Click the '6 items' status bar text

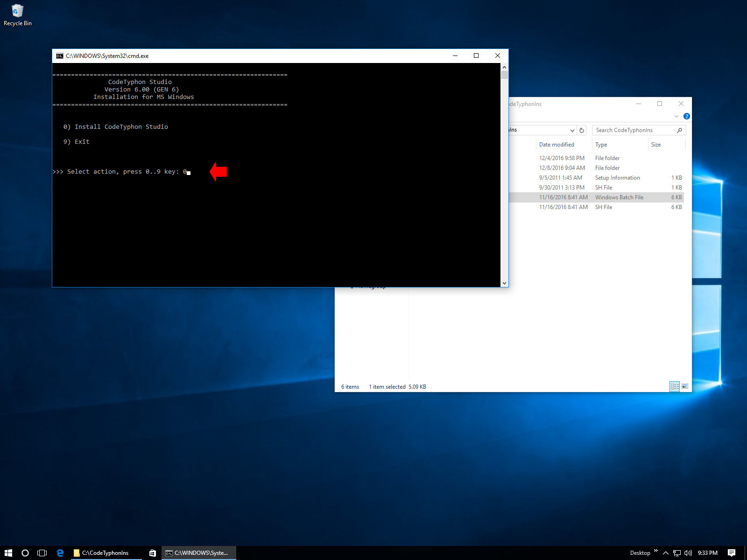click(x=350, y=387)
